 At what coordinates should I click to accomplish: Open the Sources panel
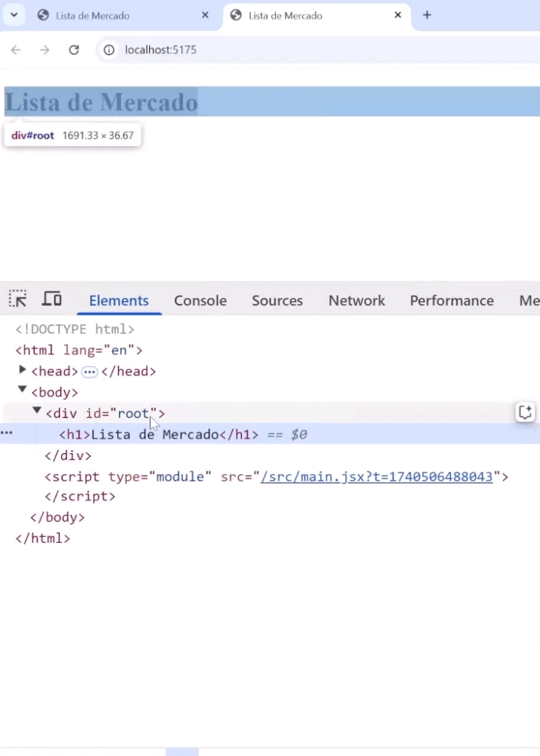coord(277,300)
